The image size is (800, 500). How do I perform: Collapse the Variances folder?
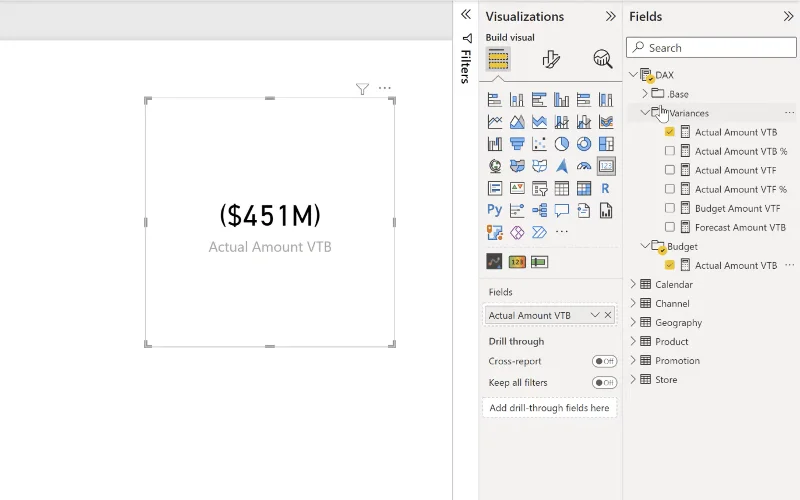coord(645,113)
